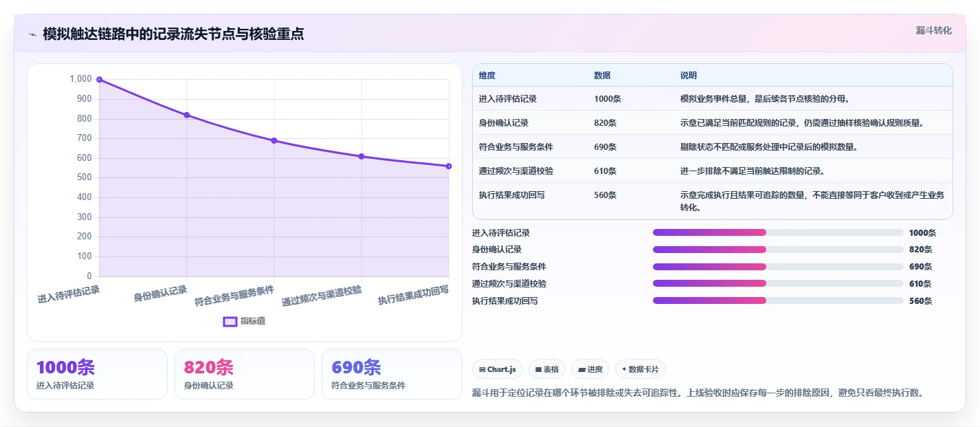Click x-axis label 执行结果成功回写
The image size is (980, 427).
pyautogui.click(x=413, y=295)
